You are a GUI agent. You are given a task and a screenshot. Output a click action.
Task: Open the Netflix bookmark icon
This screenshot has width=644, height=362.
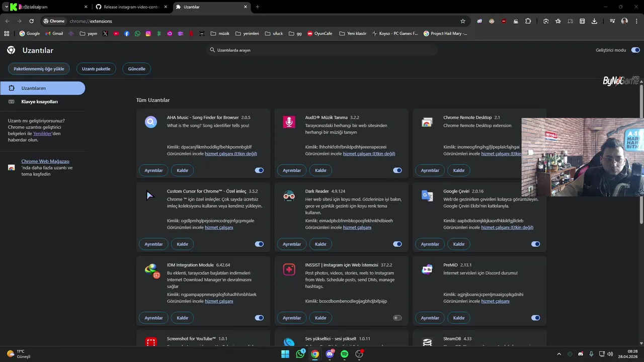click(x=191, y=34)
